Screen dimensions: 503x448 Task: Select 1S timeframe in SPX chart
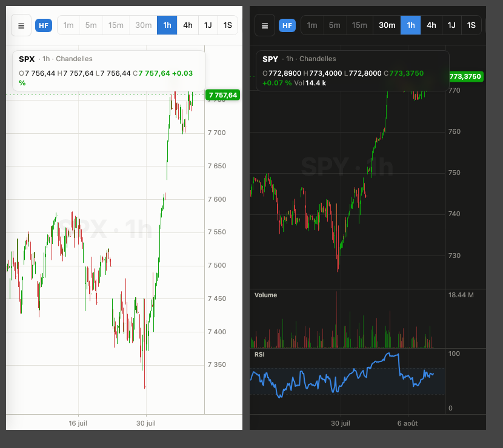point(228,25)
